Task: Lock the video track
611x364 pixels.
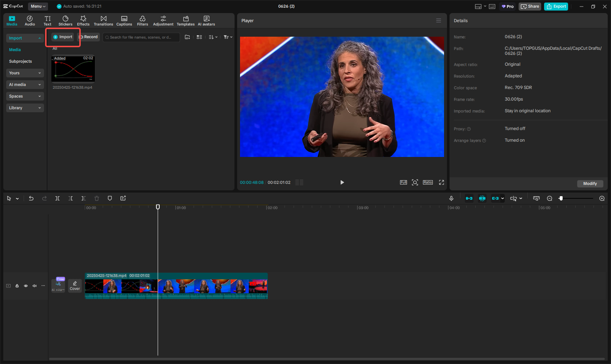Action: [x=17, y=286]
